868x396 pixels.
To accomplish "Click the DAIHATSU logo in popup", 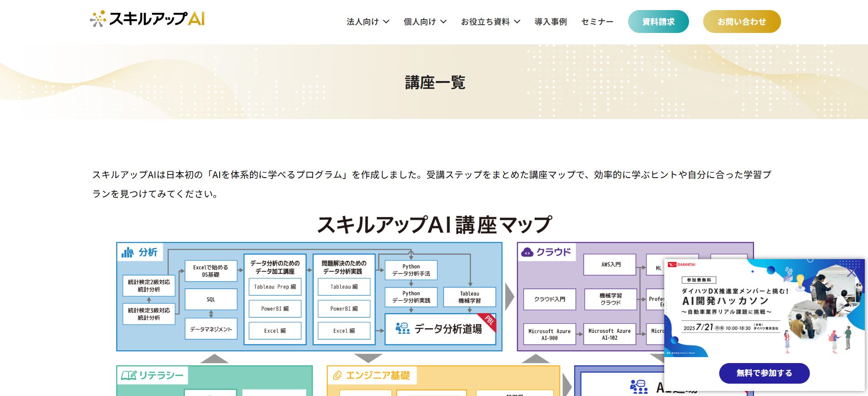I will click(x=682, y=265).
